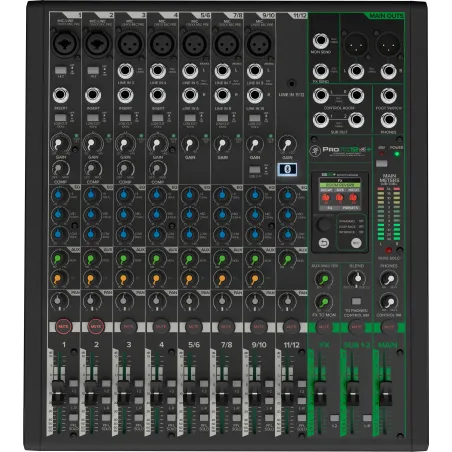This screenshot has width=452, height=452.
Task: Select the right Main Out XLR connector
Action: click(388, 44)
